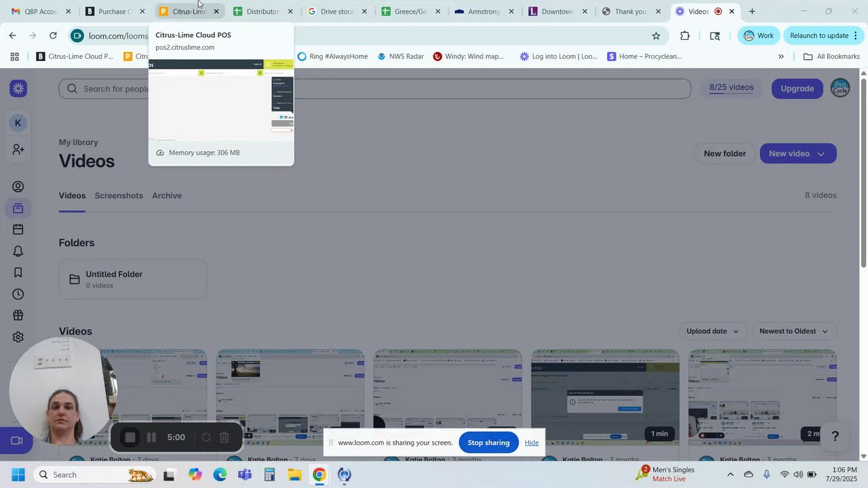Open the 8/25 videos usage link
The width and height of the screenshot is (868, 488).
[731, 87]
